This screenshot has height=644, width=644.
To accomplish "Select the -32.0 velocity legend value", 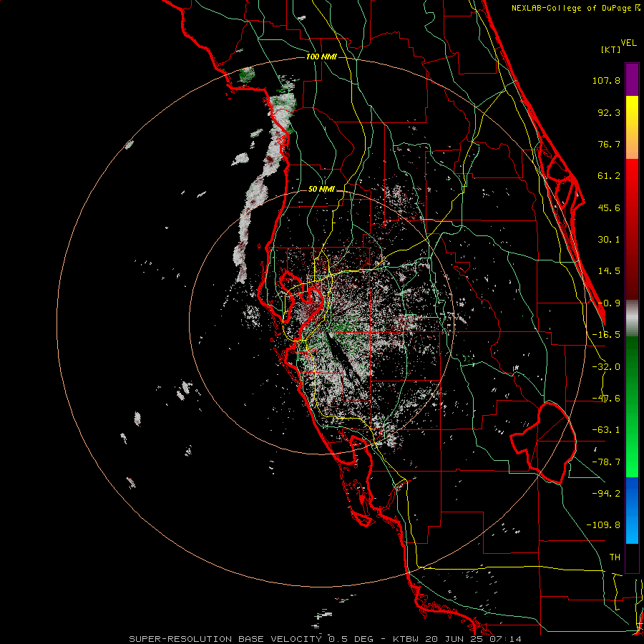I will [x=606, y=367].
